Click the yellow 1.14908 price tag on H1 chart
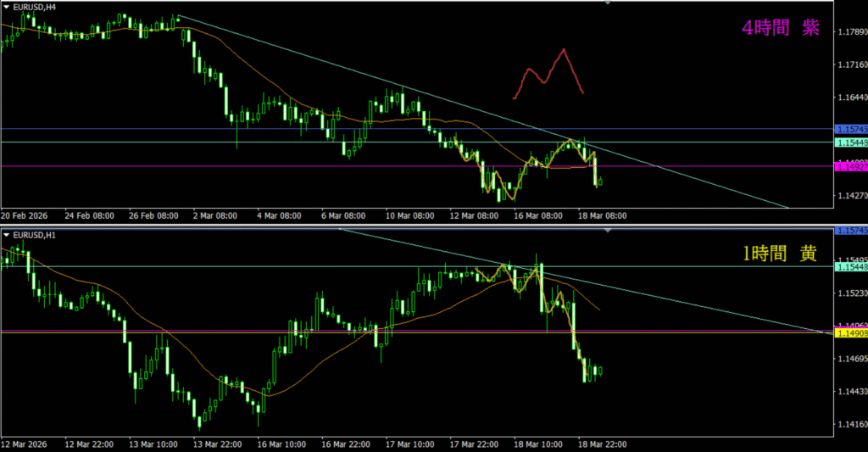Image resolution: width=868 pixels, height=452 pixels. tap(850, 333)
